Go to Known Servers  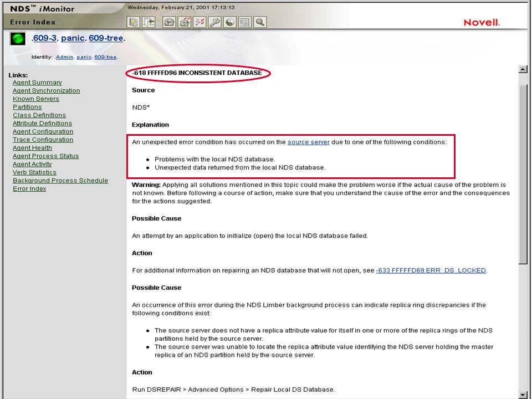36,99
